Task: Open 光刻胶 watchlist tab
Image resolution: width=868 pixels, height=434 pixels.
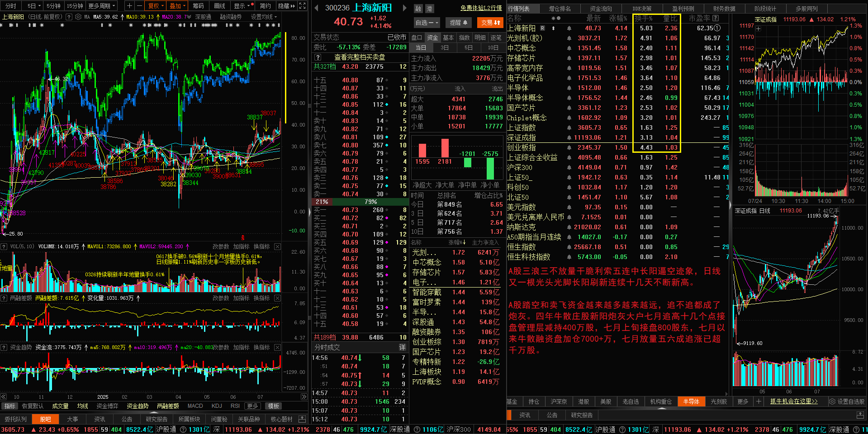Action: 719,401
